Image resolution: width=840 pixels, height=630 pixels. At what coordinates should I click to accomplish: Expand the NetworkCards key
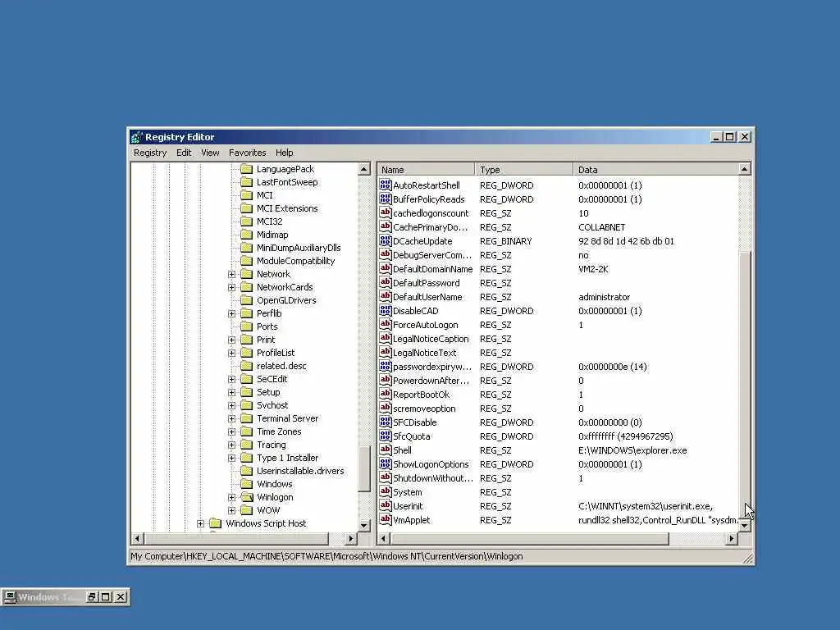click(x=232, y=287)
